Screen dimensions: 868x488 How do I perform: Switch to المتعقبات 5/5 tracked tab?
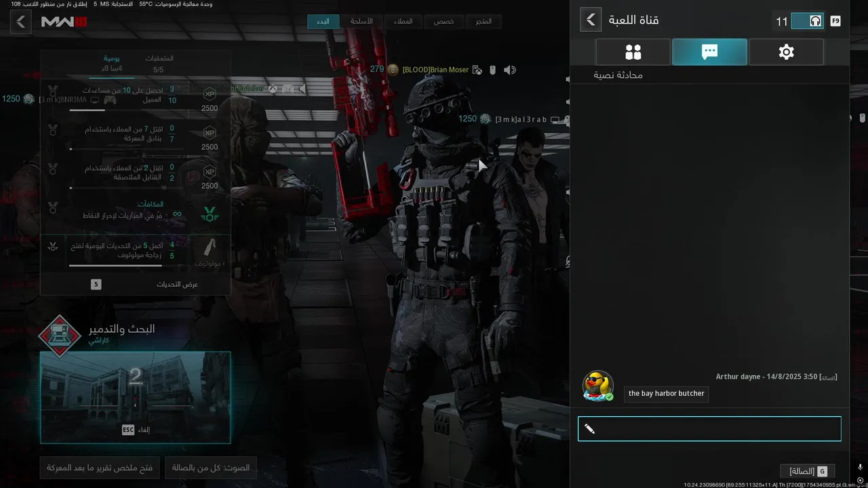(x=159, y=64)
